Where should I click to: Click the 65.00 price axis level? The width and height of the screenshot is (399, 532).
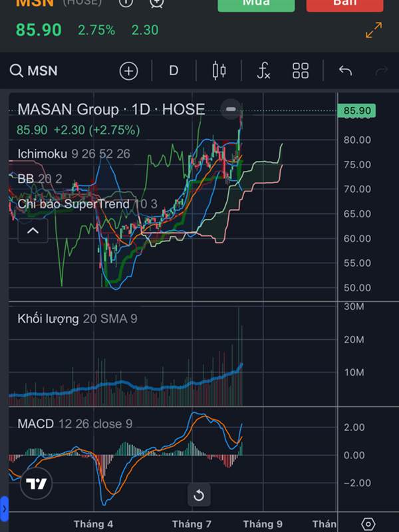[357, 213]
